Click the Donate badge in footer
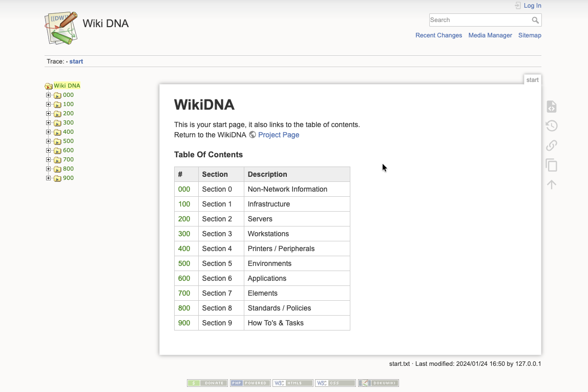This screenshot has width=588, height=392. click(x=207, y=383)
